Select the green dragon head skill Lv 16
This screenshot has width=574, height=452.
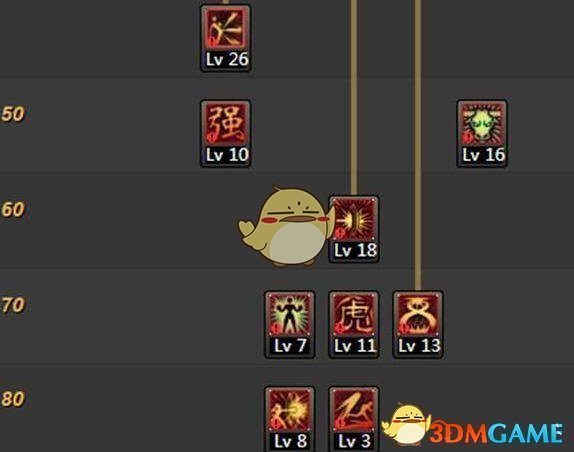(x=482, y=134)
